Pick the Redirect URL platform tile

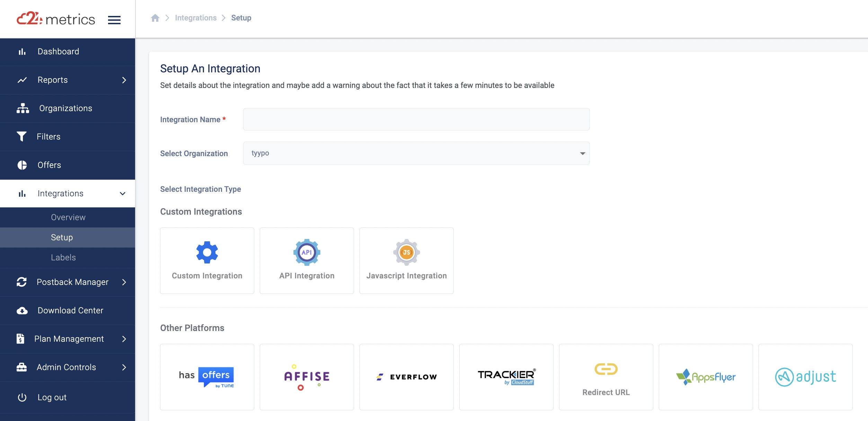pos(606,377)
